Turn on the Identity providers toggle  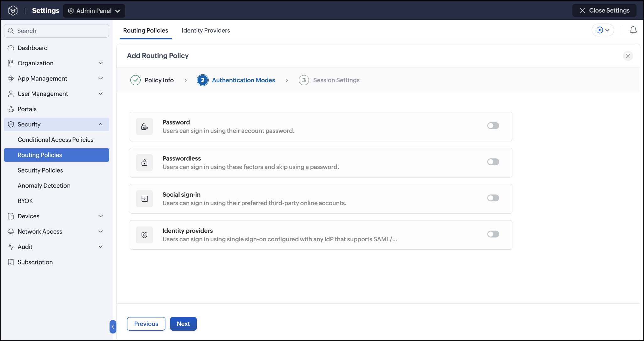tap(493, 234)
